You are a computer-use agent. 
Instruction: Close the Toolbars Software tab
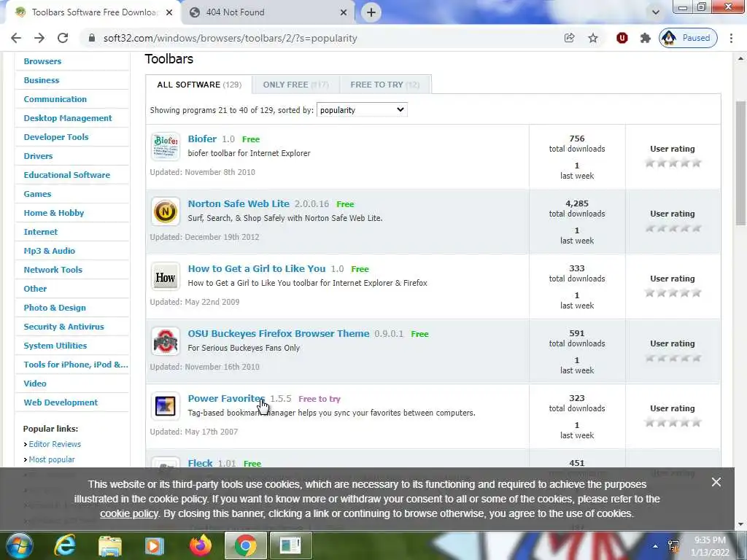pos(169,13)
